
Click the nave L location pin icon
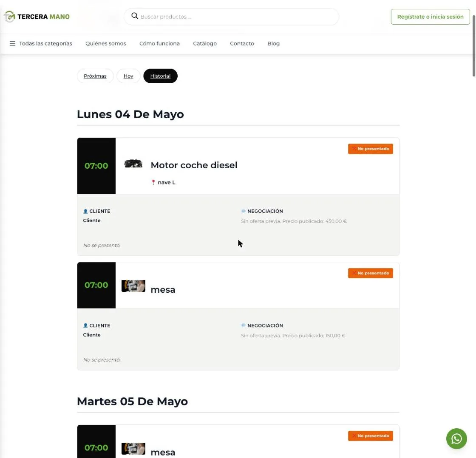tap(153, 182)
